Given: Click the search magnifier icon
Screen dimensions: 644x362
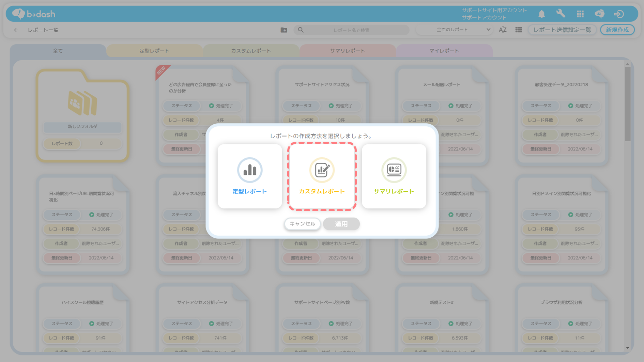Looking at the screenshot, I should click(x=301, y=30).
